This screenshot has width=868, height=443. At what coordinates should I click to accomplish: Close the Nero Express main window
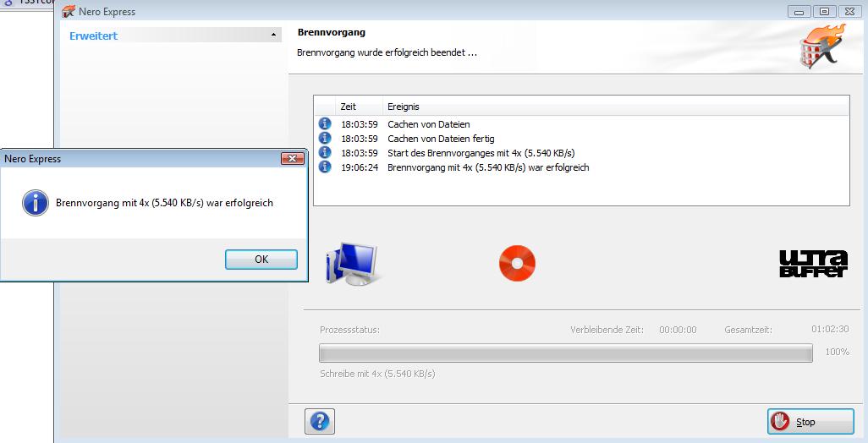[x=849, y=11]
